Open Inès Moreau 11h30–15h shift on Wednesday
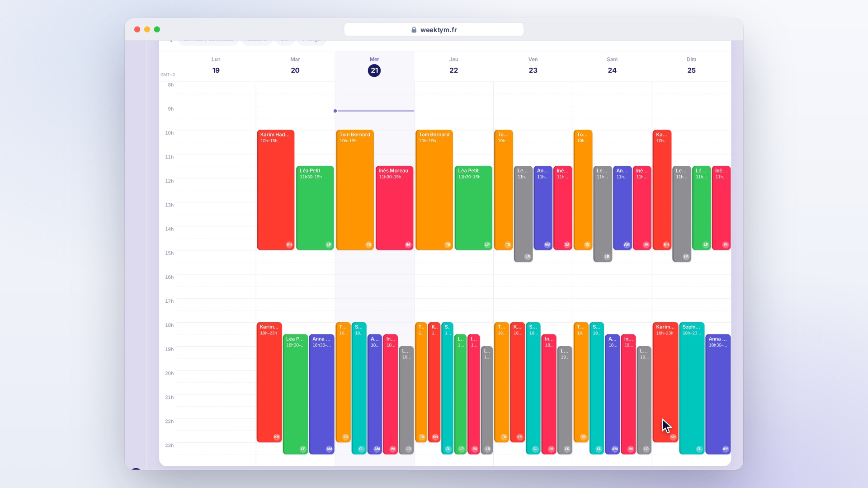This screenshot has height=488, width=868. click(394, 208)
